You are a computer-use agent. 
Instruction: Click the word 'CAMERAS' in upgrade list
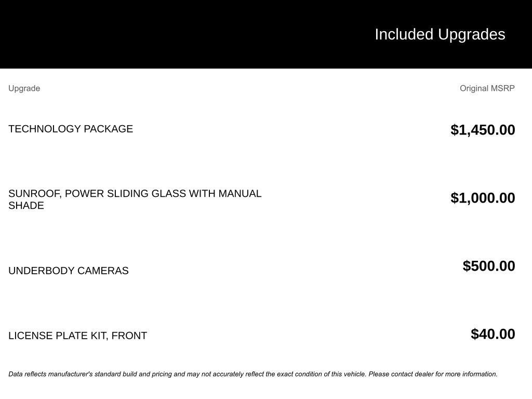pos(103,271)
